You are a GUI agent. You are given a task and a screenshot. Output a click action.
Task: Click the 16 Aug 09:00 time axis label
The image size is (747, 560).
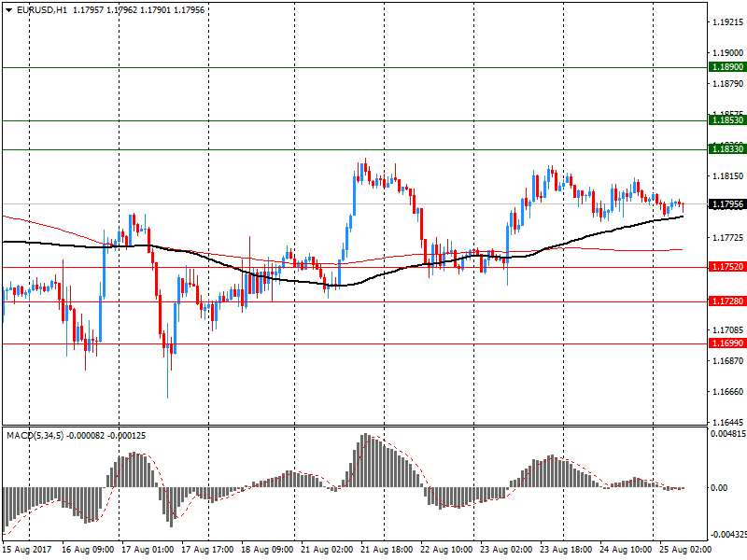pyautogui.click(x=88, y=550)
